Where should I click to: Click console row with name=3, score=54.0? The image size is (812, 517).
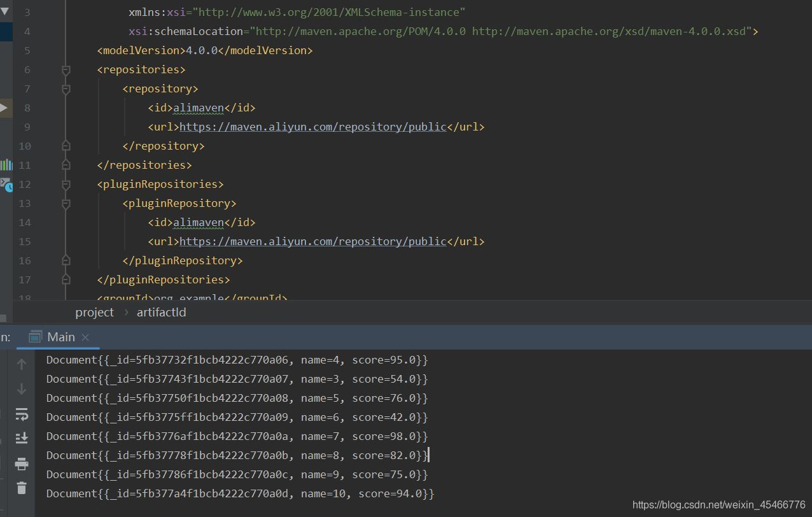click(237, 379)
